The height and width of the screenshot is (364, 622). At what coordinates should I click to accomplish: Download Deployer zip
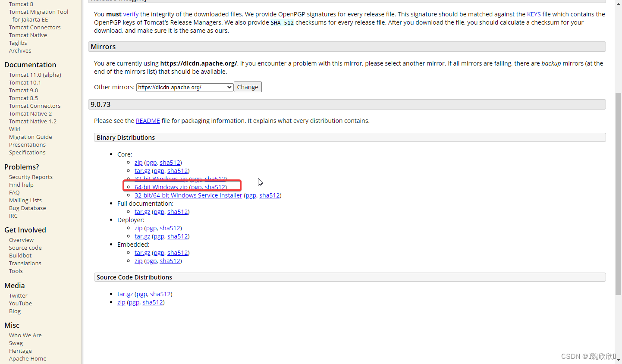coord(138,228)
